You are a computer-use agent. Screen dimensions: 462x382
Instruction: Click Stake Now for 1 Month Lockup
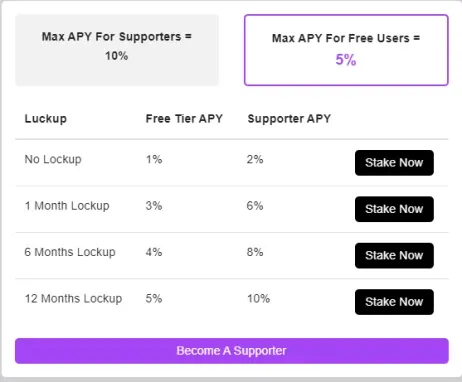pyautogui.click(x=394, y=209)
